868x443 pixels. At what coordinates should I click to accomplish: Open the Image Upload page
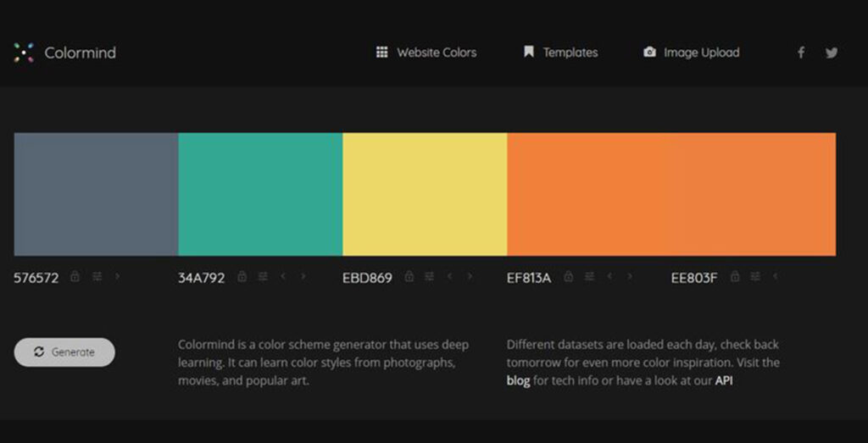(x=692, y=53)
